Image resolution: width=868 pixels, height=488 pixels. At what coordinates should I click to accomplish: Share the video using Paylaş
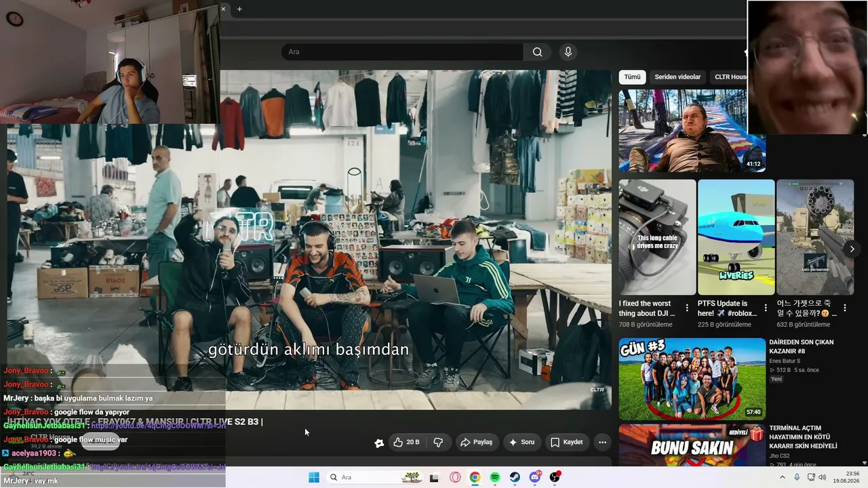point(476,442)
